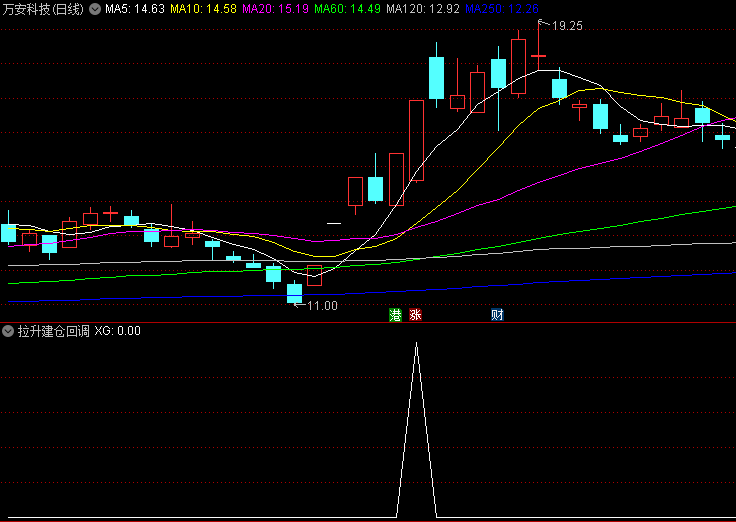Click the 拉升建仓回调 indicator name
The image size is (736, 522).
pos(53,330)
